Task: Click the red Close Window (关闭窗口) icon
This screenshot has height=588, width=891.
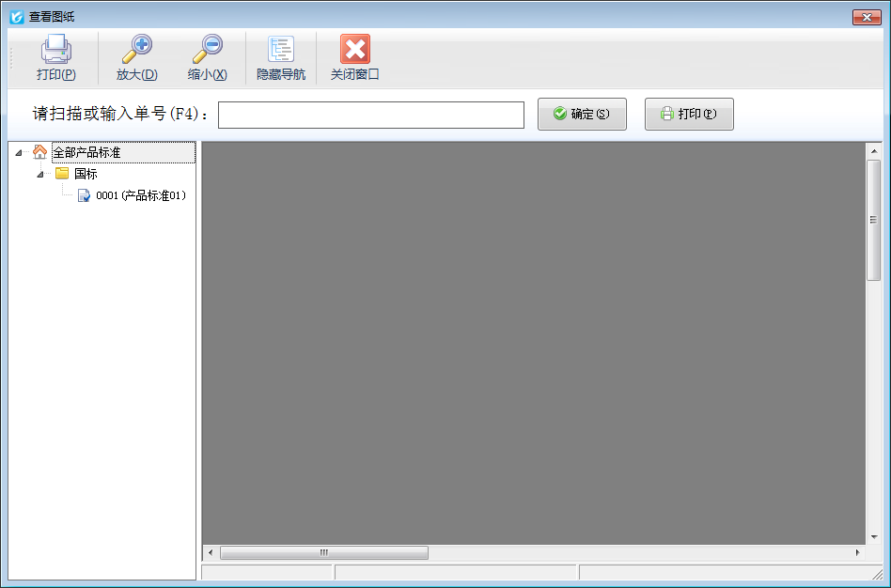Action: tap(354, 50)
